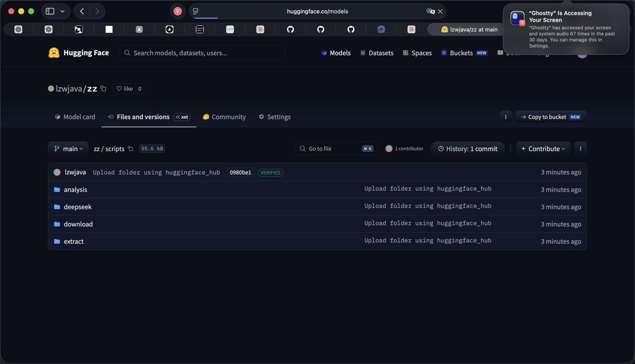Click the Hugging Face emoji logo

pos(54,53)
